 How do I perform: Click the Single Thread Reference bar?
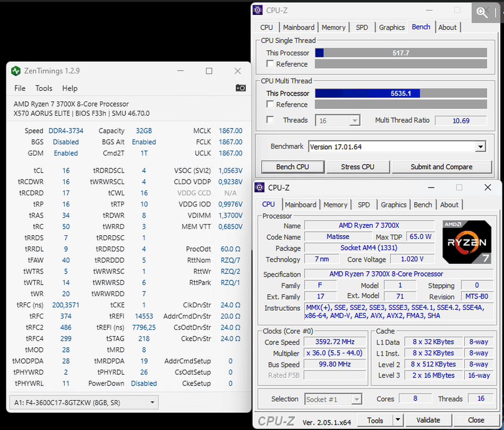[401, 64]
